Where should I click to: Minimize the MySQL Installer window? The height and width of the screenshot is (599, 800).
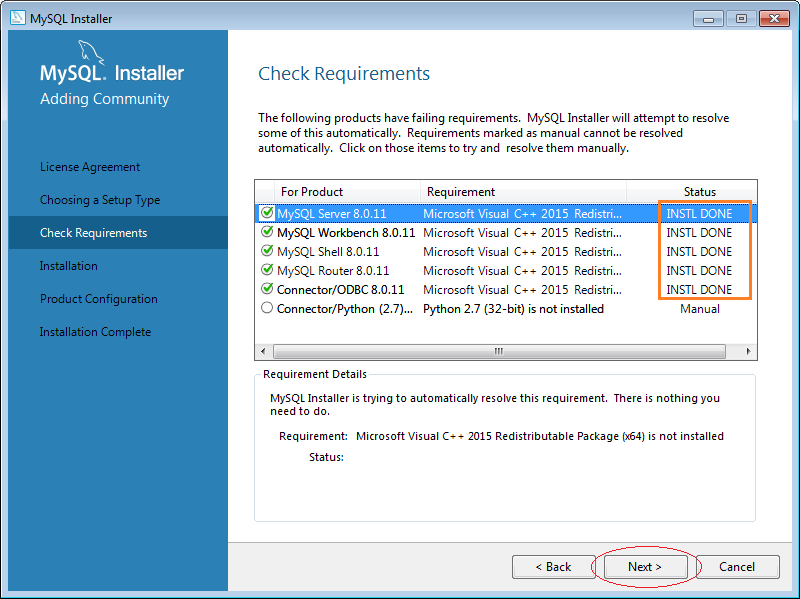(x=708, y=19)
